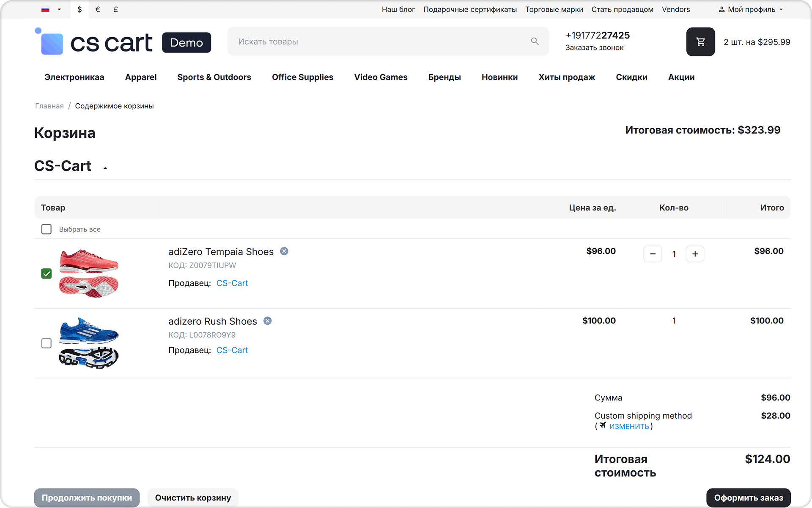Open adizero Rush Shoes product title
Screen dimensions: 812x508
(x=213, y=321)
